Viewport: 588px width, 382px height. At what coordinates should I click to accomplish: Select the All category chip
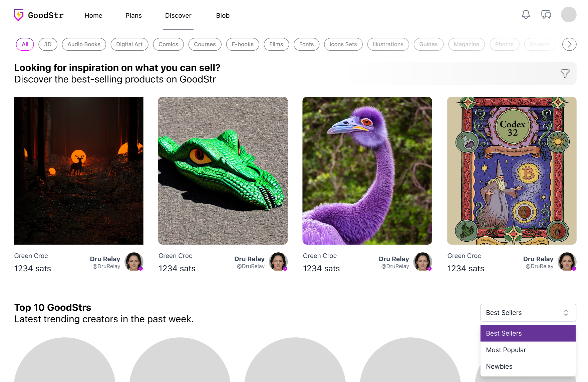pos(25,44)
